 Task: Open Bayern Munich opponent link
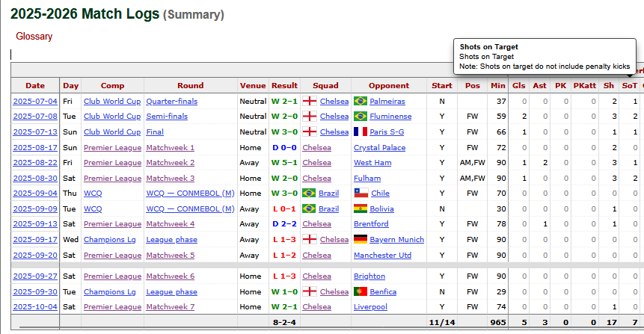396,240
